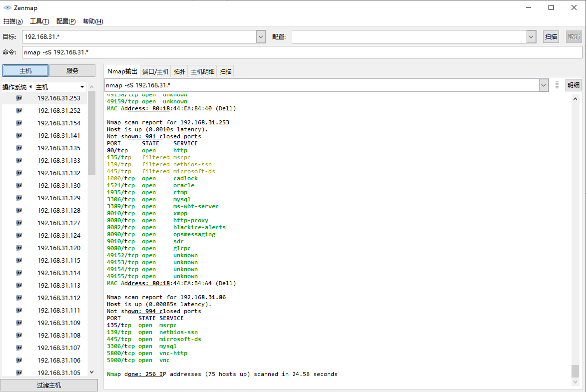Click the output options grip icon beside 明细

pos(557,85)
